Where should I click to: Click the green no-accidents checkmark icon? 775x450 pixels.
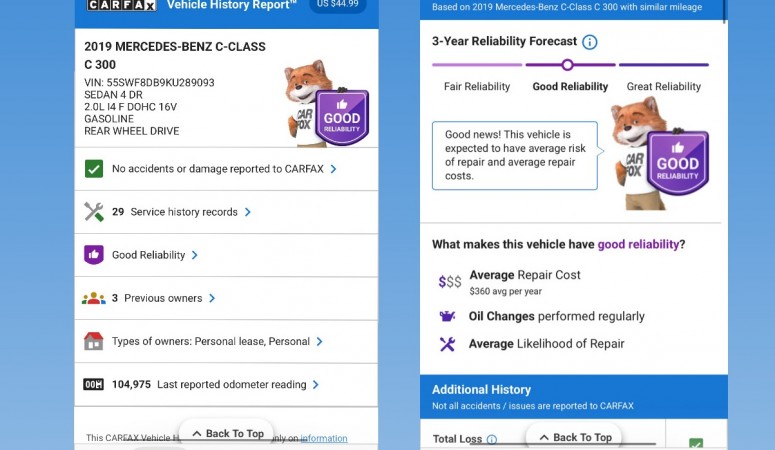click(x=94, y=169)
